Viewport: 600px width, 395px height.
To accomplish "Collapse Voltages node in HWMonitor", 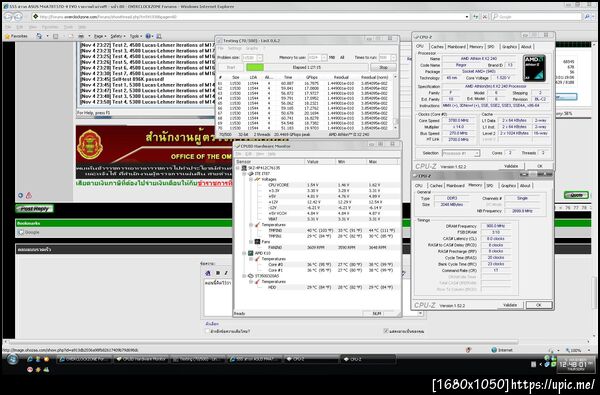I will 251,180.
